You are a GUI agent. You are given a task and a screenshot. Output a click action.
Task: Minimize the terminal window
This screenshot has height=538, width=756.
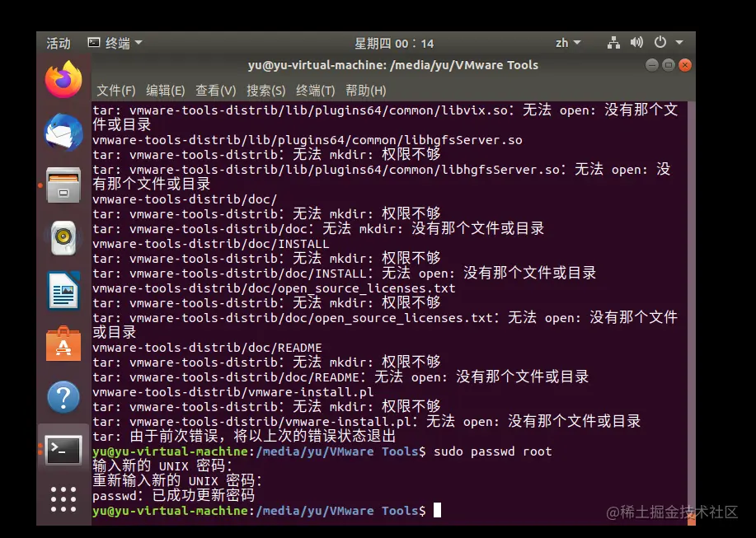pos(652,65)
